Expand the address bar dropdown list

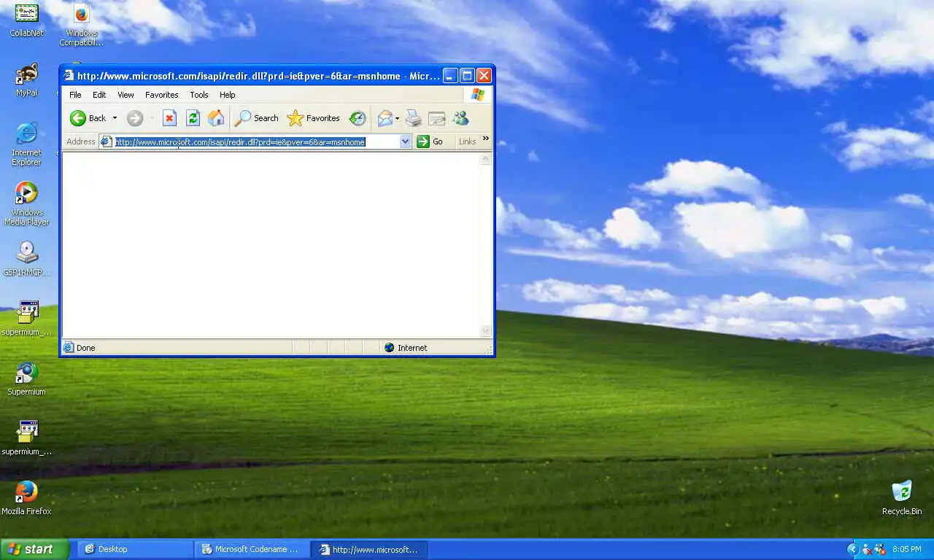pyautogui.click(x=406, y=141)
